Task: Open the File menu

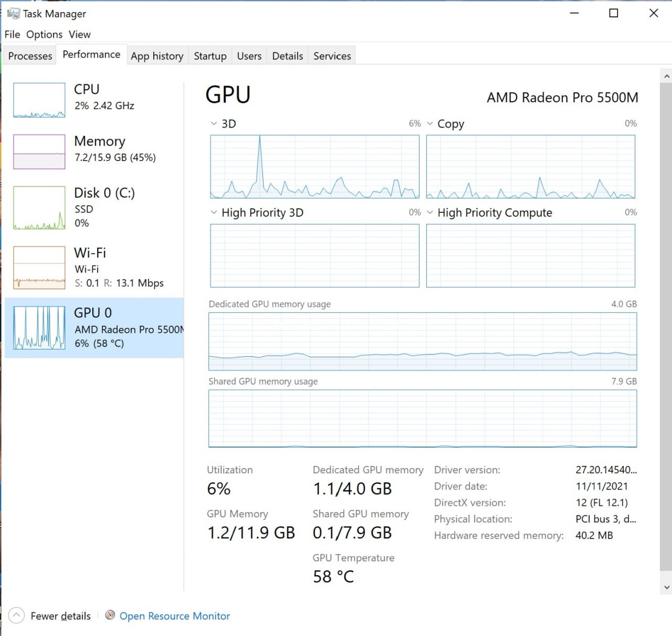Action: tap(12, 34)
